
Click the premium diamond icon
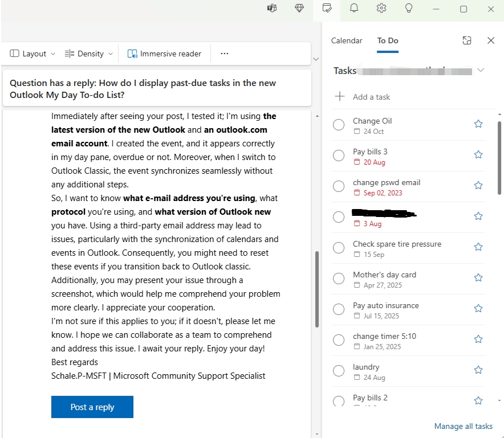(299, 8)
